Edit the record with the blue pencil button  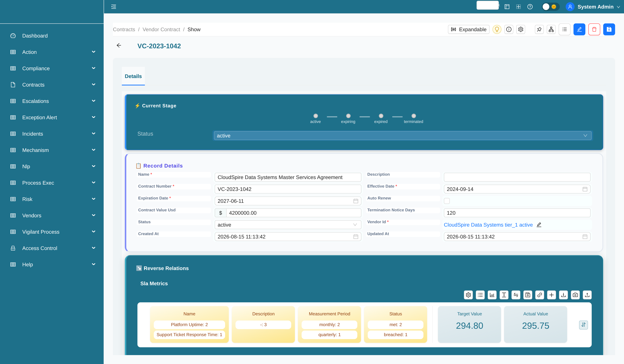[579, 30]
